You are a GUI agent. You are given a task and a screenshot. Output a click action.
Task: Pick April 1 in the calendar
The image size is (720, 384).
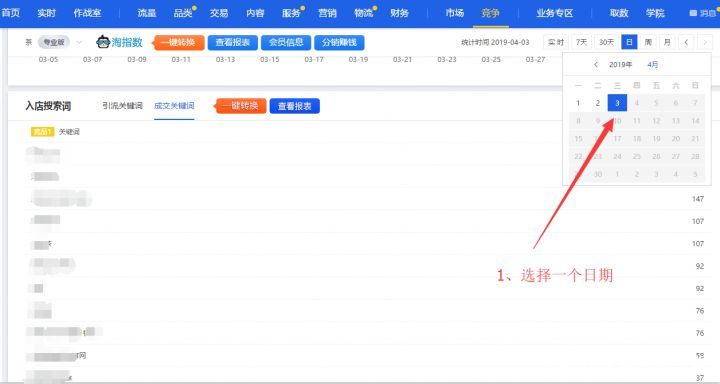(578, 103)
